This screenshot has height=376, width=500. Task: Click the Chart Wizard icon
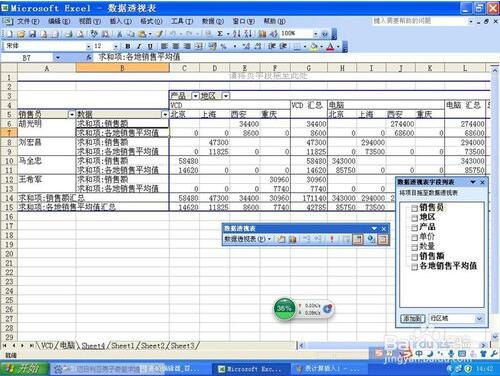[x=263, y=34]
